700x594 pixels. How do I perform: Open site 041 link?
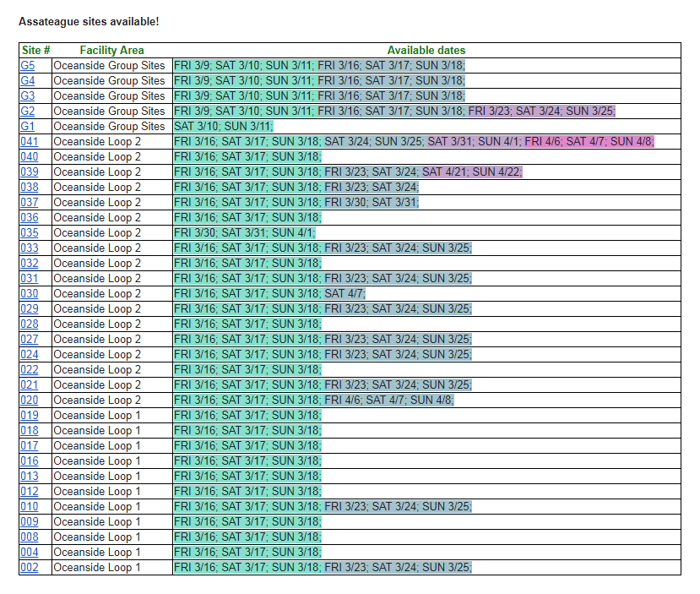pyautogui.click(x=29, y=141)
